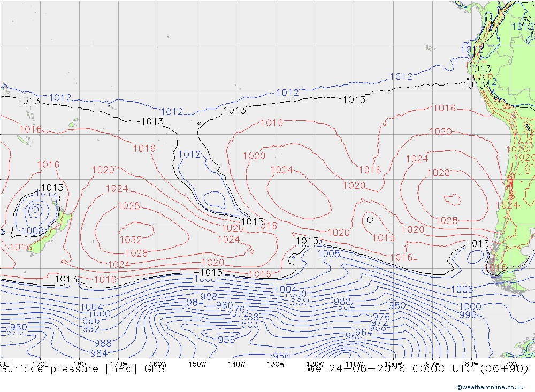Click the 956 label above the 140W marker

[x=226, y=340]
